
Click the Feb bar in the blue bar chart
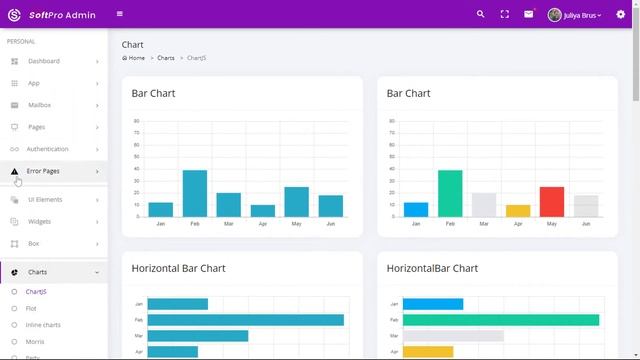[195, 193]
